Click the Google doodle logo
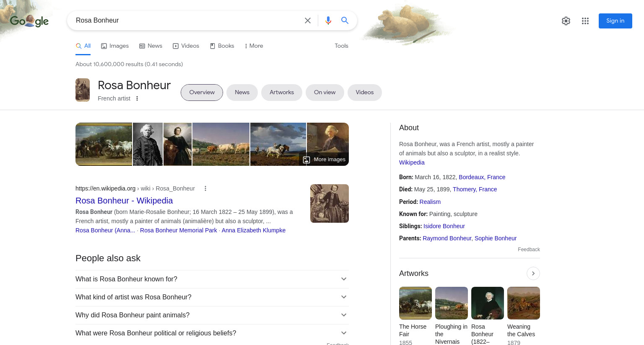The image size is (644, 345). 29,21
